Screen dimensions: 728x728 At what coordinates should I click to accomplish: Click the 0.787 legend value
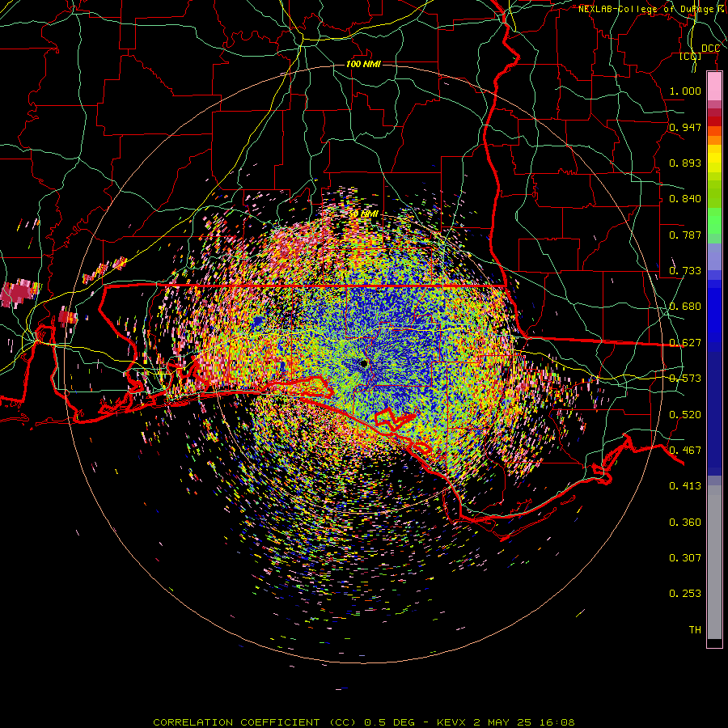[x=685, y=235]
